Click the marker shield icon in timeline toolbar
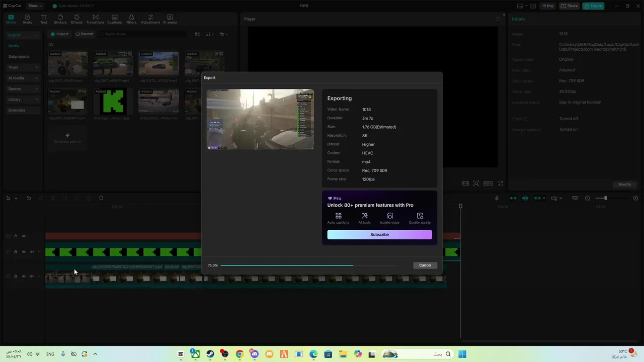The image size is (644, 362). tap(101, 198)
